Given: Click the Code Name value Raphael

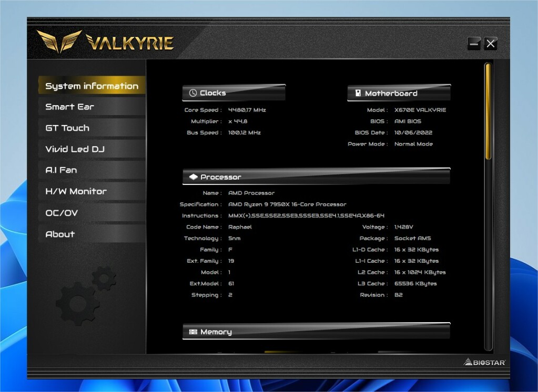Looking at the screenshot, I should click(x=240, y=226).
